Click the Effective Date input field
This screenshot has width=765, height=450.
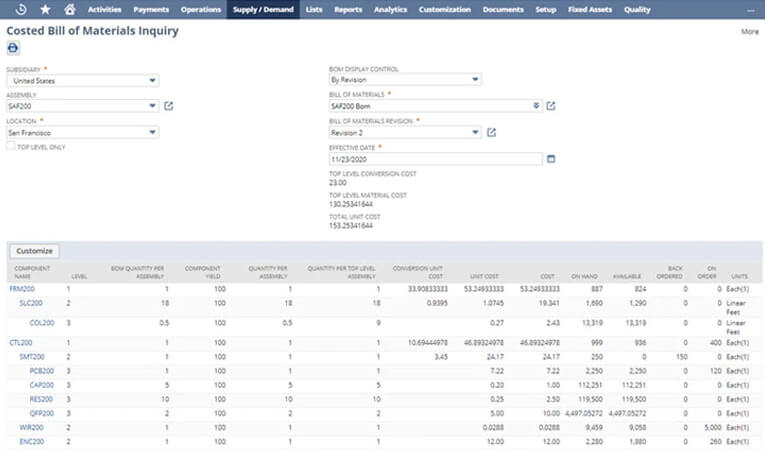point(434,158)
